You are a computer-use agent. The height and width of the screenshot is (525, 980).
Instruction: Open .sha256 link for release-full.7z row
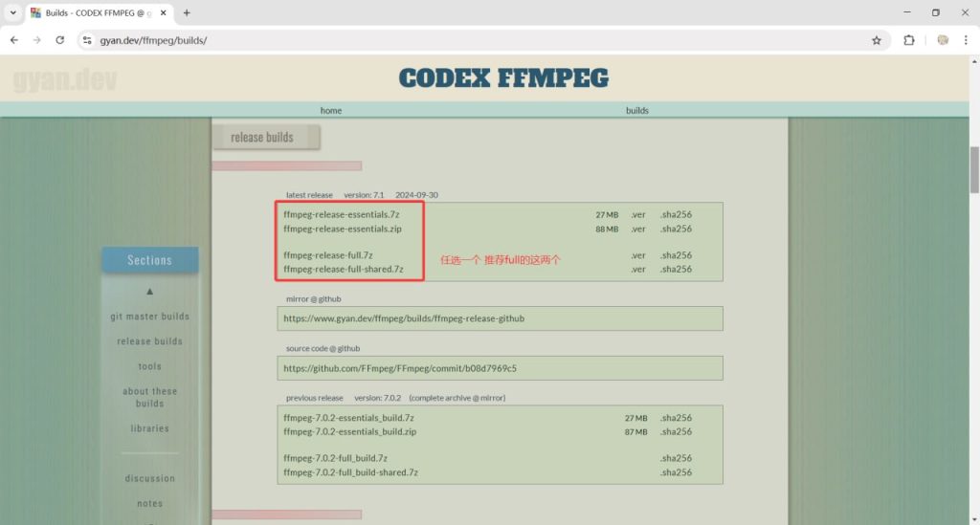676,254
